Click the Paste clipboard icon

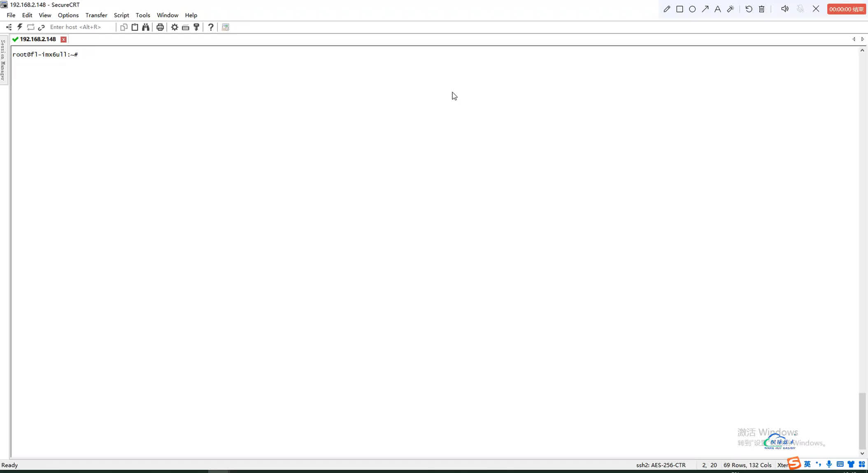pyautogui.click(x=135, y=27)
